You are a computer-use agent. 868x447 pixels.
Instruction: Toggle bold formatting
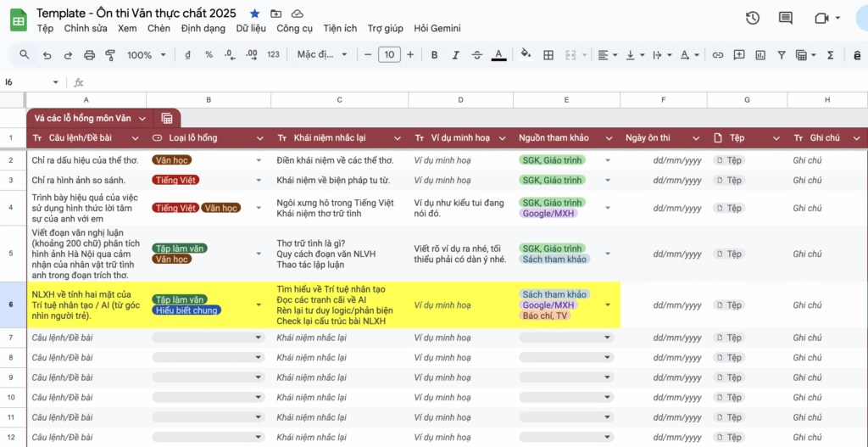[434, 55]
